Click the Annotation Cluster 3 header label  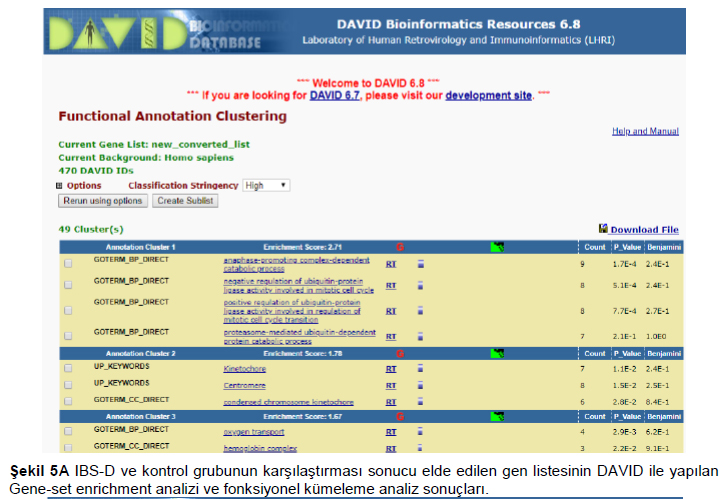(x=140, y=417)
